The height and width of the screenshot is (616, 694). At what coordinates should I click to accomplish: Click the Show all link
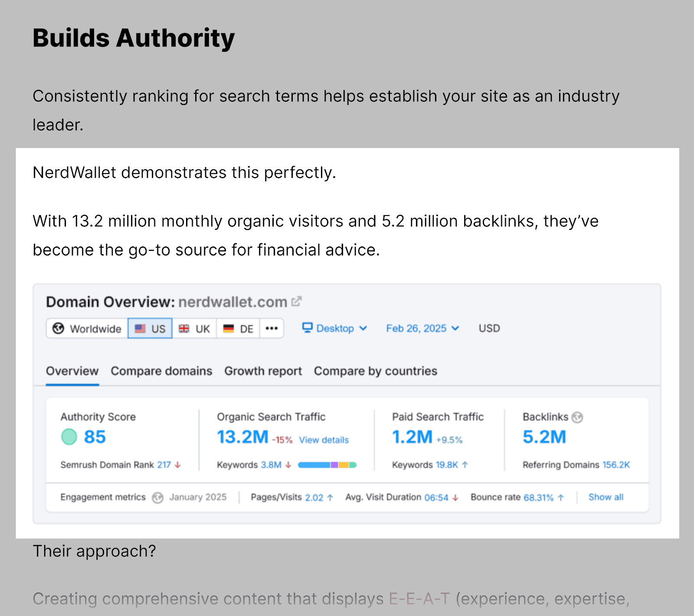(606, 497)
